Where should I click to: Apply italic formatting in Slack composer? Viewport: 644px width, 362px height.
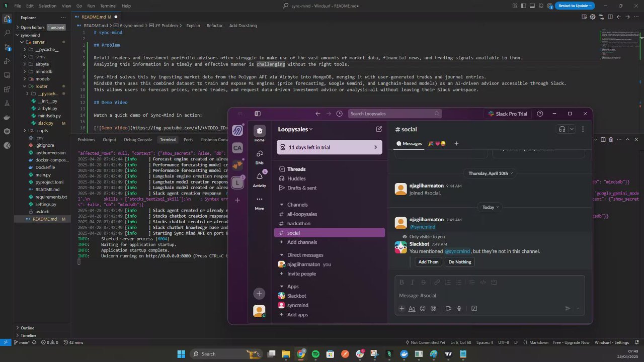(x=413, y=283)
